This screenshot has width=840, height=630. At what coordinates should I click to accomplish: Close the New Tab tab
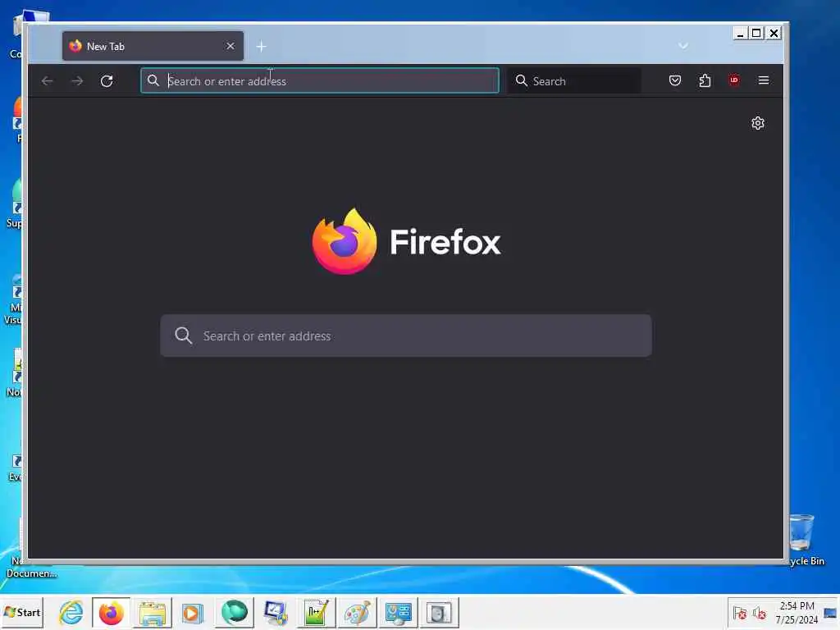(231, 46)
